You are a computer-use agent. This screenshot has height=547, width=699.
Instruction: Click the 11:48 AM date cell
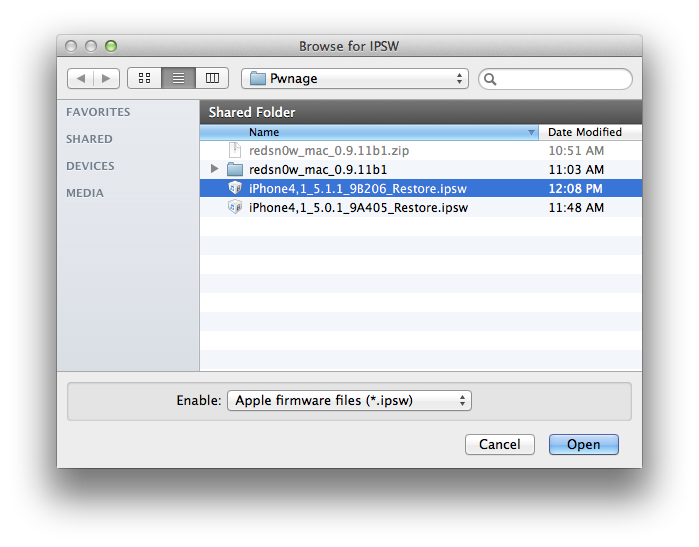click(576, 208)
